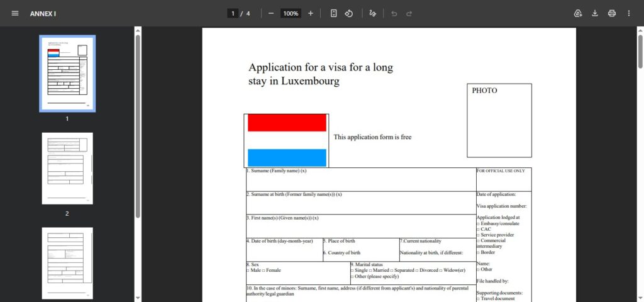Download the ANNEX I PDF file
Viewport: 644px width, 302px height.
coord(595,13)
